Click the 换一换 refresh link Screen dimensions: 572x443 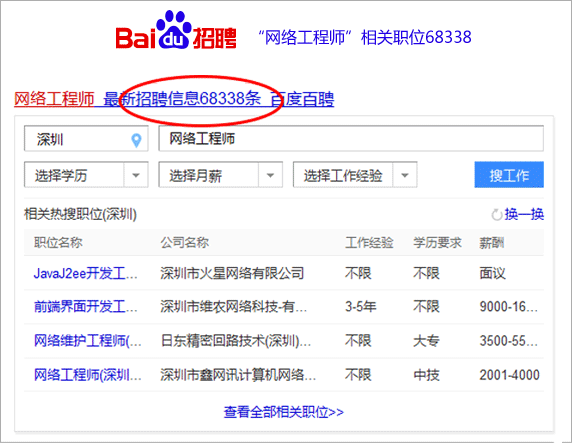(x=524, y=215)
